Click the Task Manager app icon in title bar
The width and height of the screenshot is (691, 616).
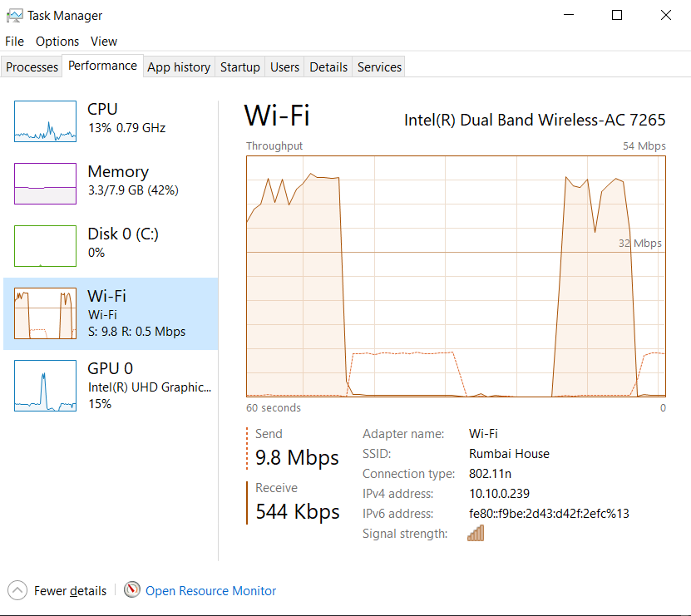[x=14, y=15]
